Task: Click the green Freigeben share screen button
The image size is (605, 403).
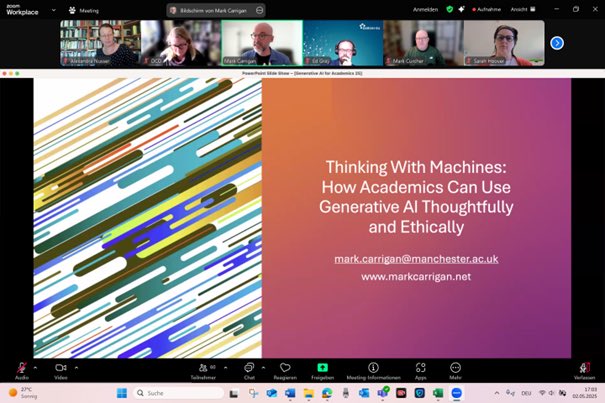Action: click(323, 371)
